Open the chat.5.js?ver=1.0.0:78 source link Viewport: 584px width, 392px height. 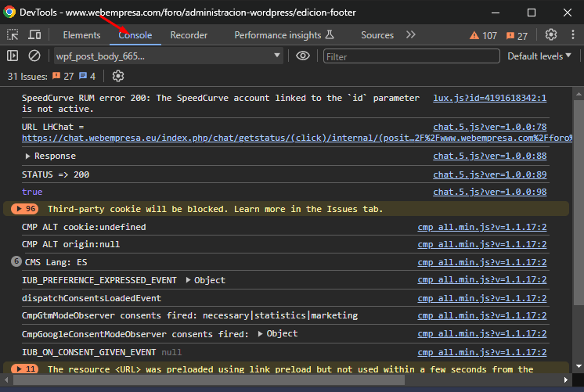pos(490,127)
